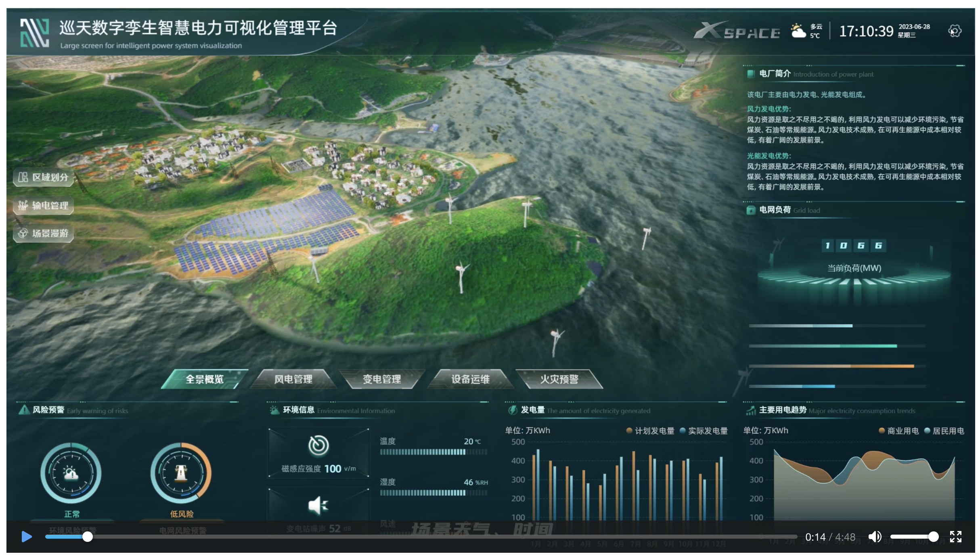Enter fullscreen mode on the video player
This screenshot has height=556, width=980.
click(x=955, y=537)
